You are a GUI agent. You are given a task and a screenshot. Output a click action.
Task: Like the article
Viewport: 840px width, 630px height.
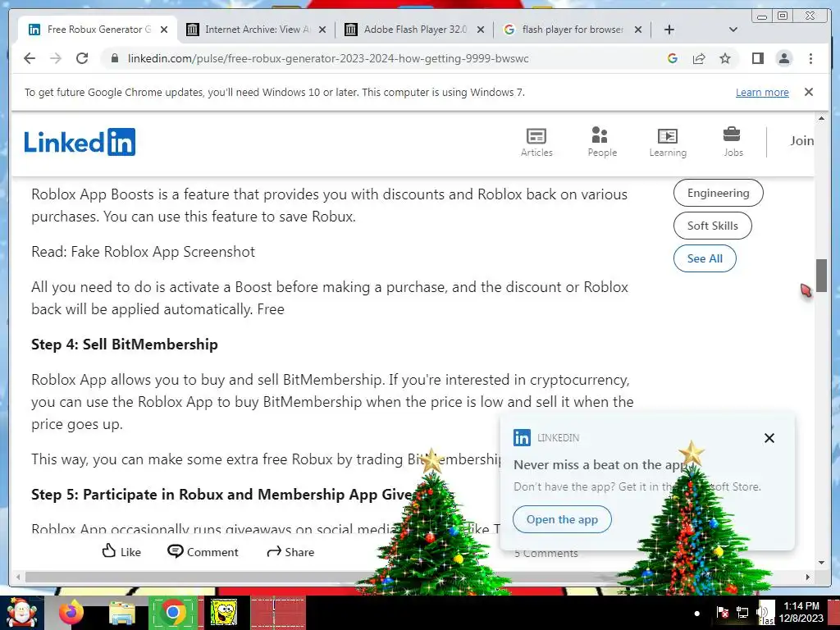point(121,551)
